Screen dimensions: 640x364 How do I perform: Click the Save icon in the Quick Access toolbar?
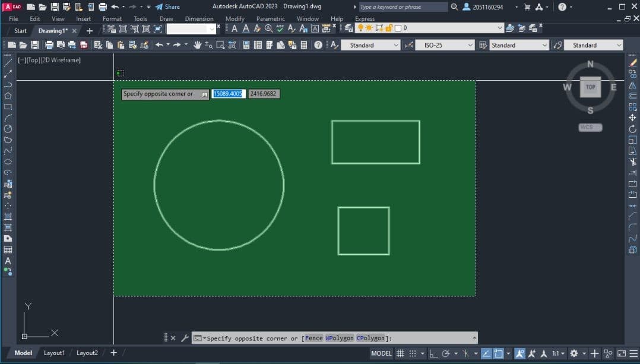coord(54,7)
